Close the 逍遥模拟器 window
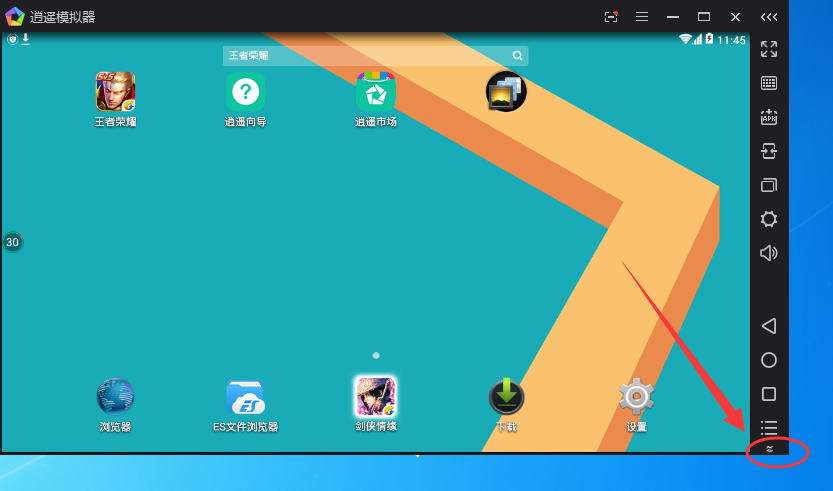The image size is (833, 491). (735, 17)
